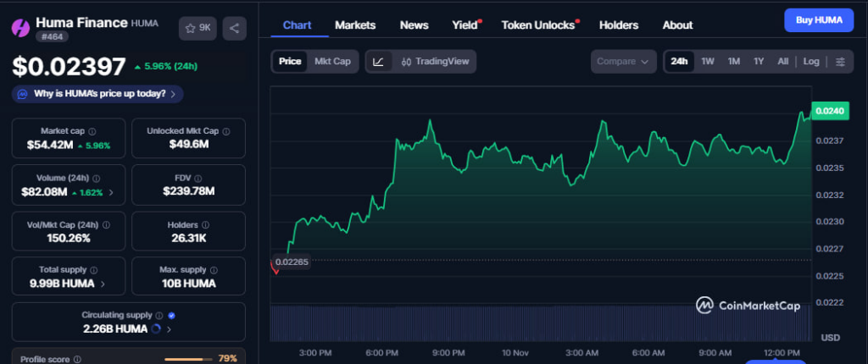Expand Circulating supply details chevron

pos(169,329)
